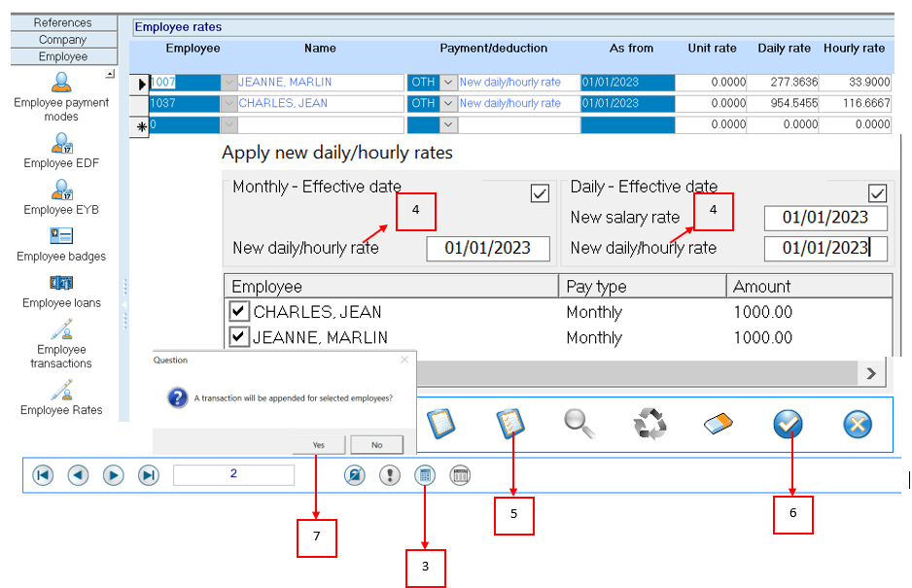Select new row asterisk marker
This screenshot has width=912, height=588.
tap(140, 126)
